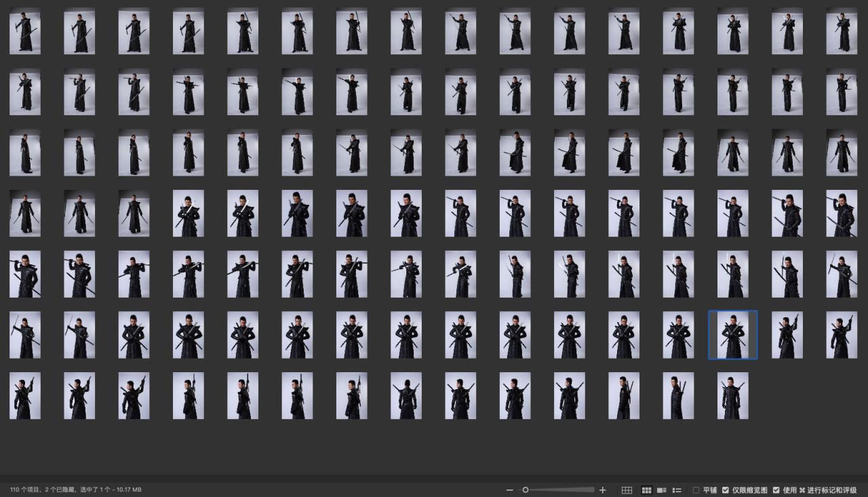The height and width of the screenshot is (497, 868).
Task: Click the zoom in plus icon
Action: 602,490
